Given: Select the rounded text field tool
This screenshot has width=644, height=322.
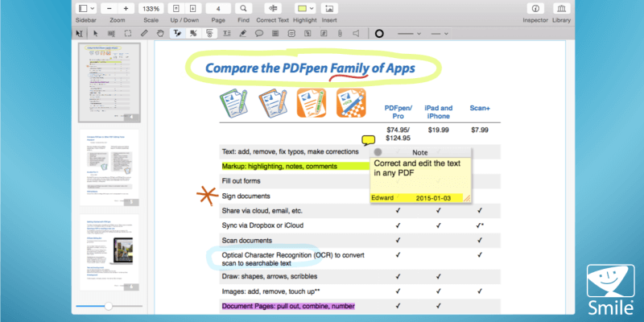Looking at the screenshot, I should click(x=291, y=34).
